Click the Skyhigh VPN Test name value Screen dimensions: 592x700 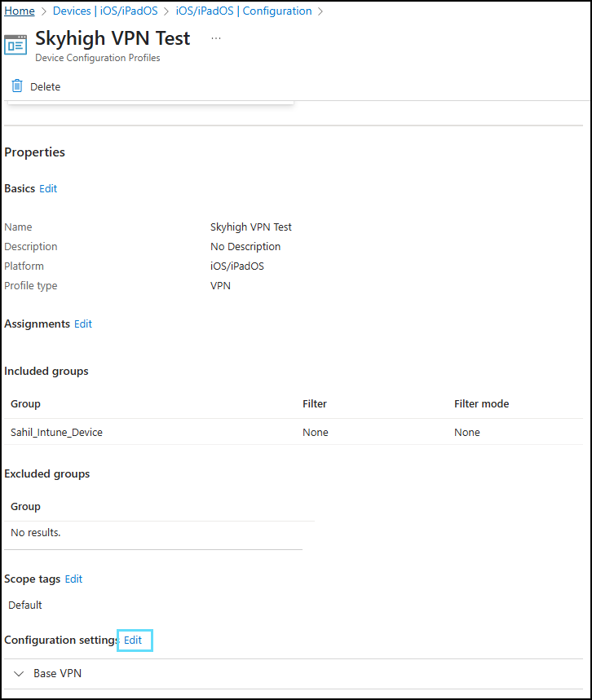[x=250, y=227]
